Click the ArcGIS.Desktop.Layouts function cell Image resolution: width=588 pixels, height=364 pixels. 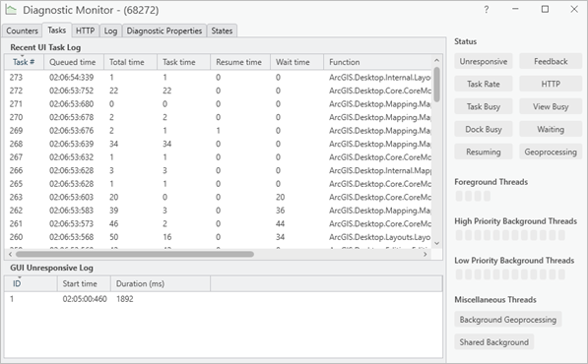[380, 237]
